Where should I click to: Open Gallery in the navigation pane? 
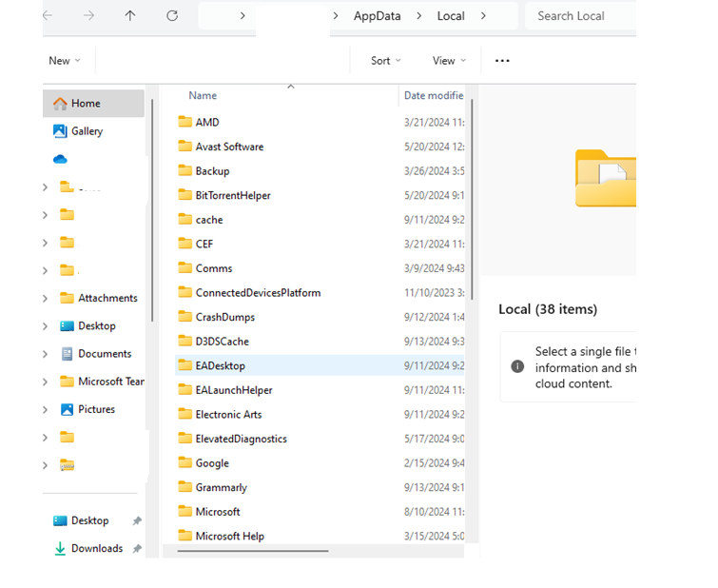pyautogui.click(x=77, y=131)
